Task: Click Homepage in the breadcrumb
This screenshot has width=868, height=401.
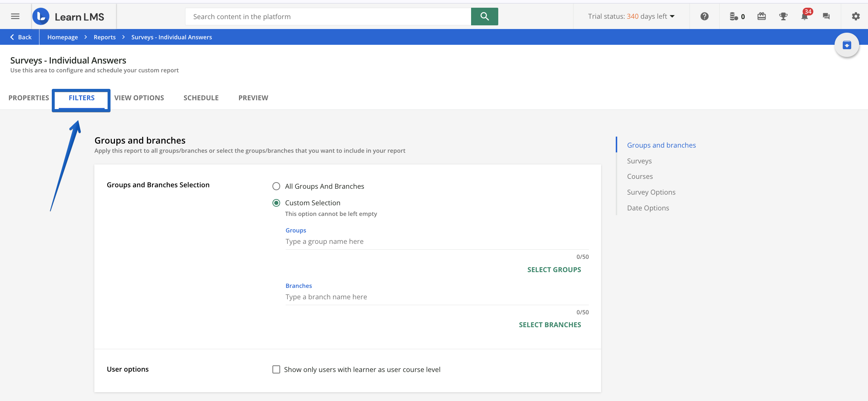Action: click(x=62, y=37)
